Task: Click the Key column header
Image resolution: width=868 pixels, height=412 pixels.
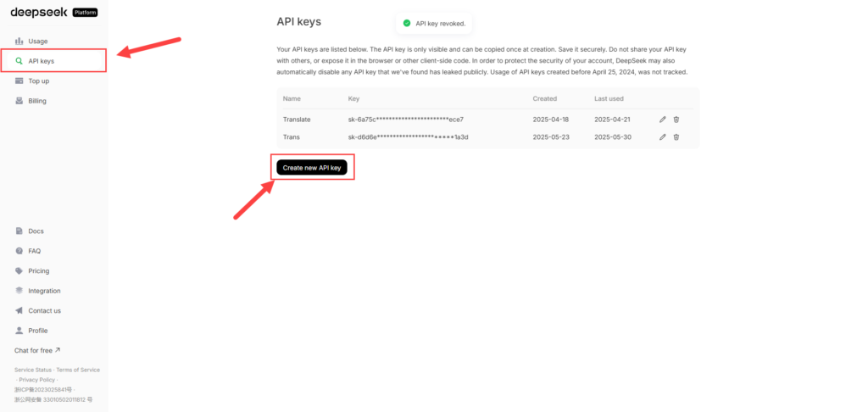Action: click(x=353, y=98)
